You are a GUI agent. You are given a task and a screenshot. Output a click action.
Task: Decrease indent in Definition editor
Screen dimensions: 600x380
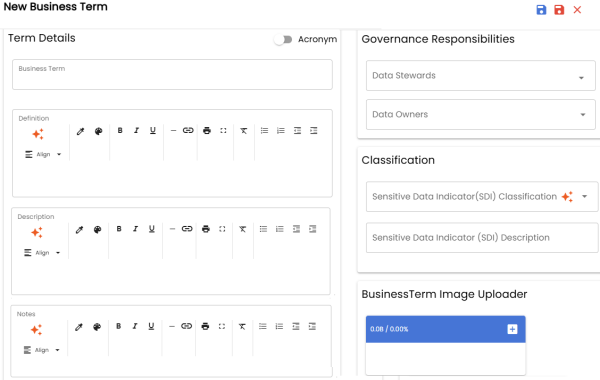pyautogui.click(x=297, y=130)
